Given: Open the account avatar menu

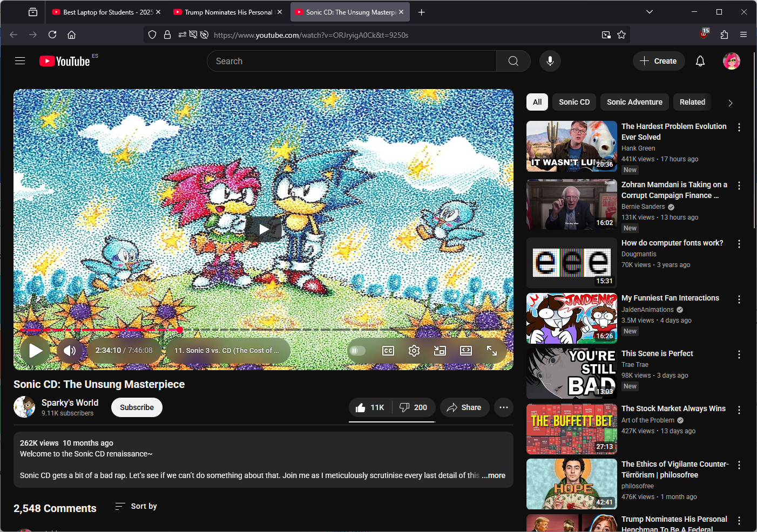Looking at the screenshot, I should (x=731, y=61).
